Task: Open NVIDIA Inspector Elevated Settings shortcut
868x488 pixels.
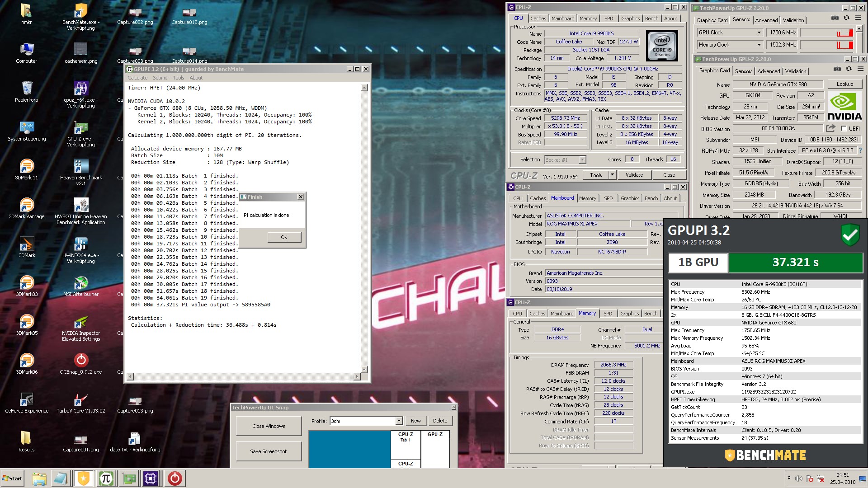Action: [81, 328]
